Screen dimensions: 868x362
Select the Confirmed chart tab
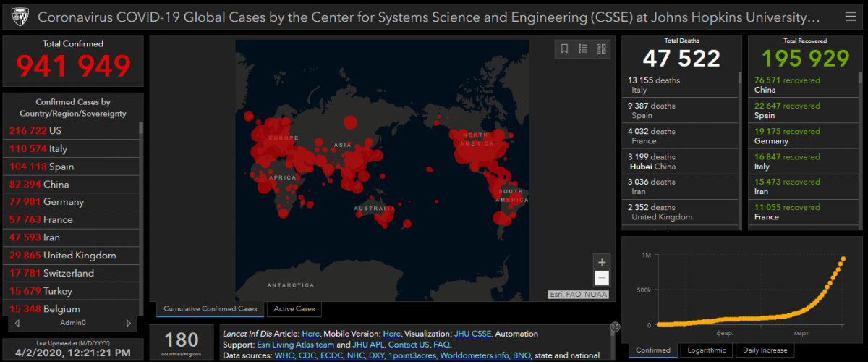[653, 350]
